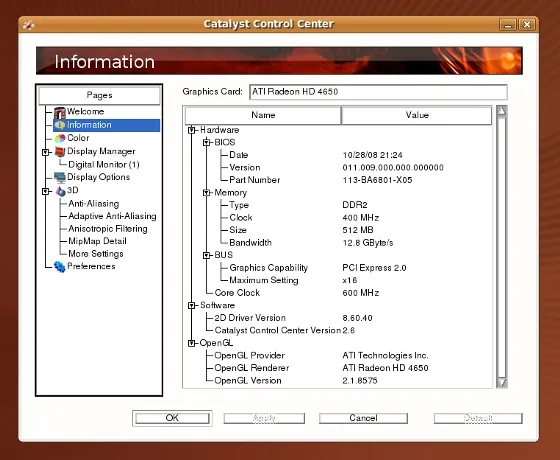The height and width of the screenshot is (460, 560).
Task: Click the Catalyst title bar app icon
Action: [x=28, y=25]
